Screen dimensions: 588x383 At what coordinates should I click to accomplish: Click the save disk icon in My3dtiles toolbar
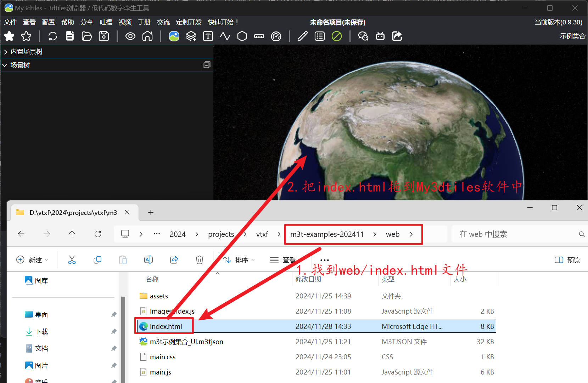pos(104,36)
